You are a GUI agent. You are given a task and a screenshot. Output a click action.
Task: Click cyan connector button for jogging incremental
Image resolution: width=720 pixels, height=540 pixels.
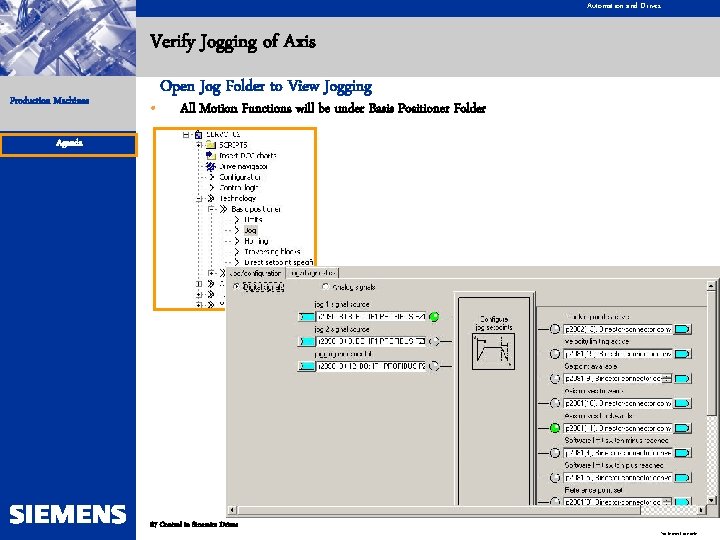tap(306, 366)
